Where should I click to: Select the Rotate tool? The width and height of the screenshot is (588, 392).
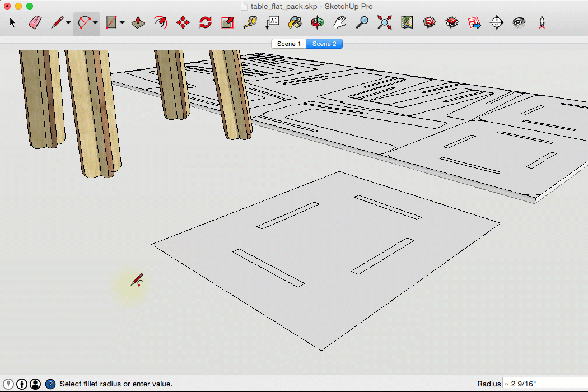click(205, 23)
